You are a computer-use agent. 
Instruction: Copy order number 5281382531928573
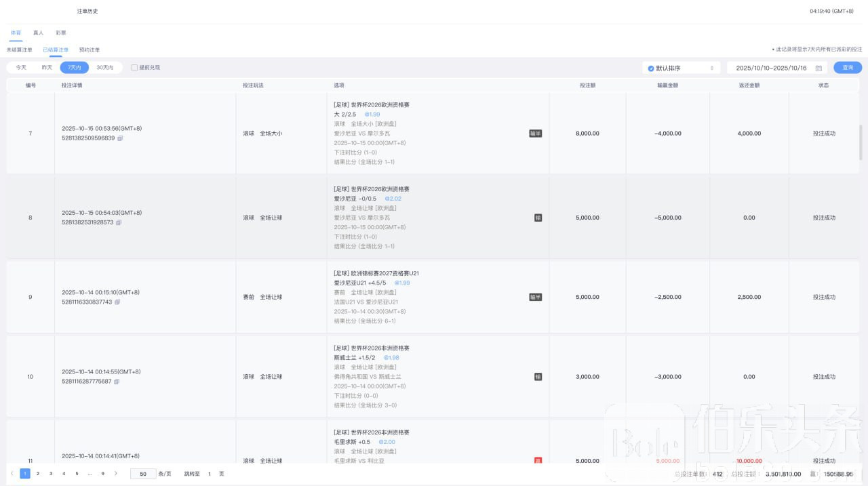pyautogui.click(x=119, y=222)
